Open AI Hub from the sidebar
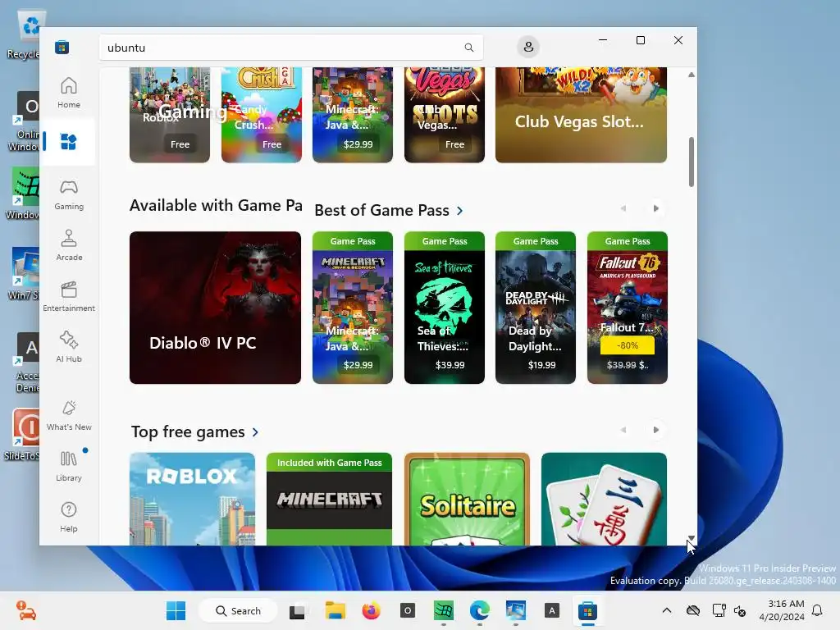Viewport: 840px width, 630px height. coord(69,347)
